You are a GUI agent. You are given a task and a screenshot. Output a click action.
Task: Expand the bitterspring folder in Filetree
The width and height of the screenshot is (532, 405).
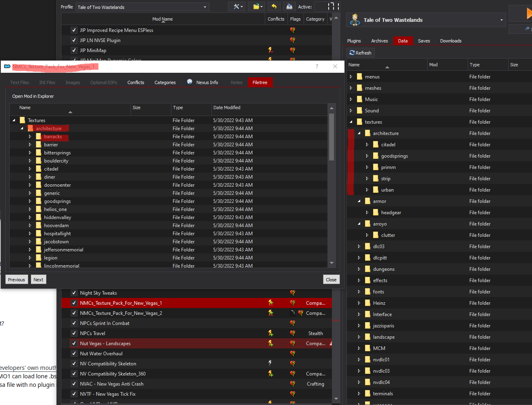click(30, 153)
